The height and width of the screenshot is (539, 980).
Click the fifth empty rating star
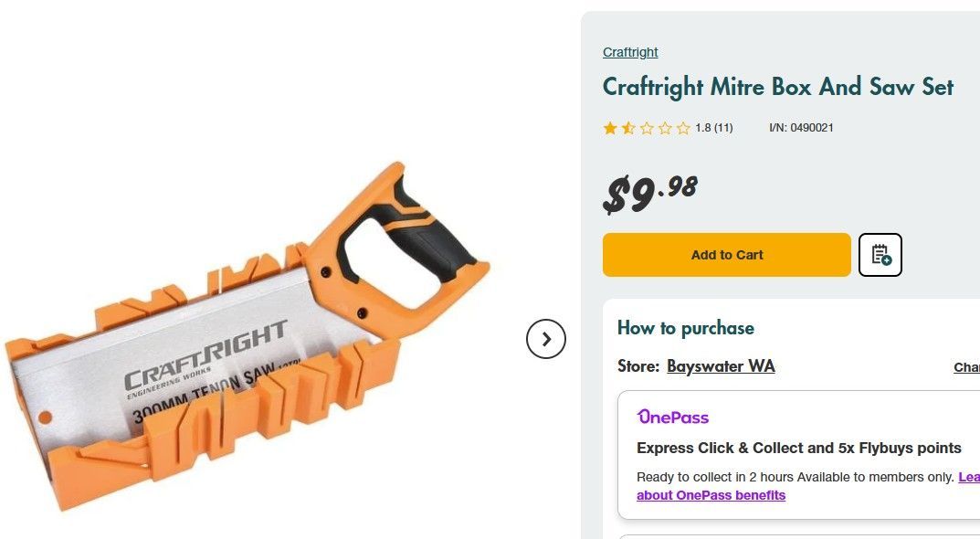point(683,128)
